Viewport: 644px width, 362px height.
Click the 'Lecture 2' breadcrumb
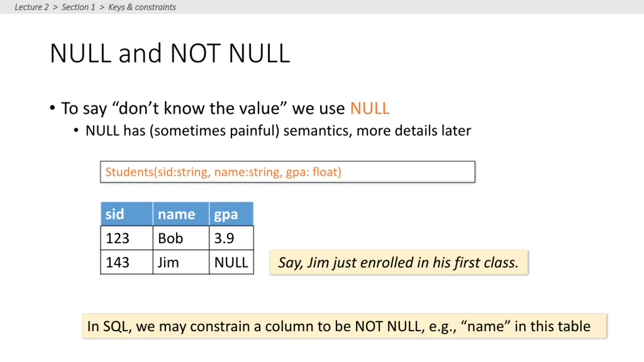coord(32,7)
